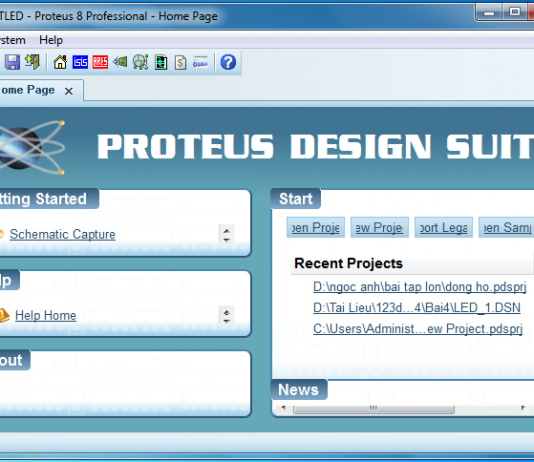
Task: Close the Home Page tab
Action: (69, 91)
